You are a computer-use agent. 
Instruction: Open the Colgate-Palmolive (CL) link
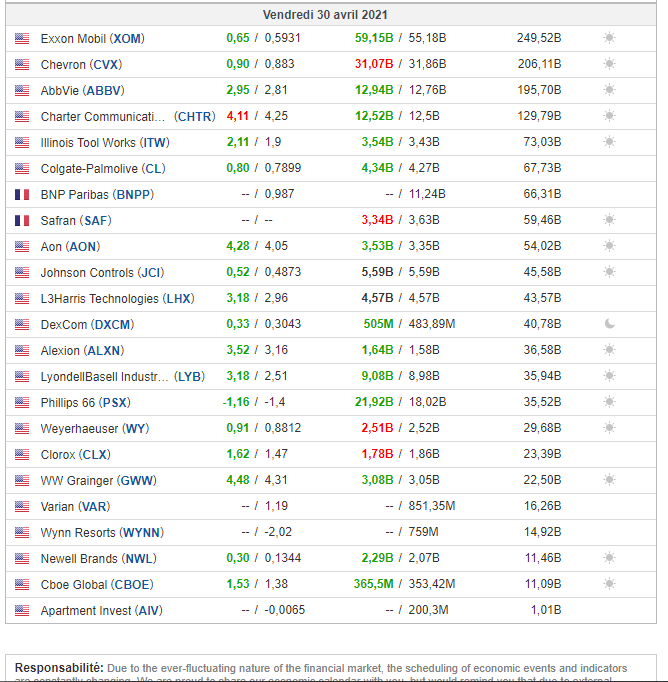[103, 169]
